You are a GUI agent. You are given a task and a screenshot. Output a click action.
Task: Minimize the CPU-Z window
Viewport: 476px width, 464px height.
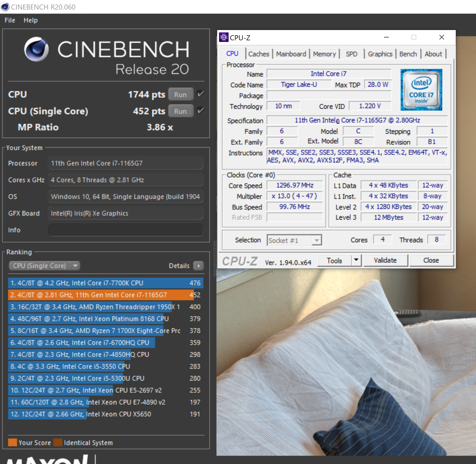(386, 37)
